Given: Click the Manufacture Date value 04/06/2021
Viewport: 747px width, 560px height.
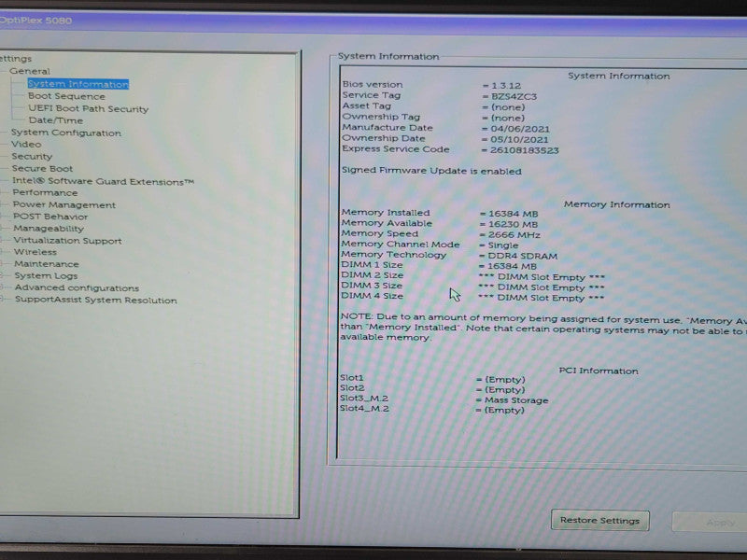Looking at the screenshot, I should (x=520, y=129).
